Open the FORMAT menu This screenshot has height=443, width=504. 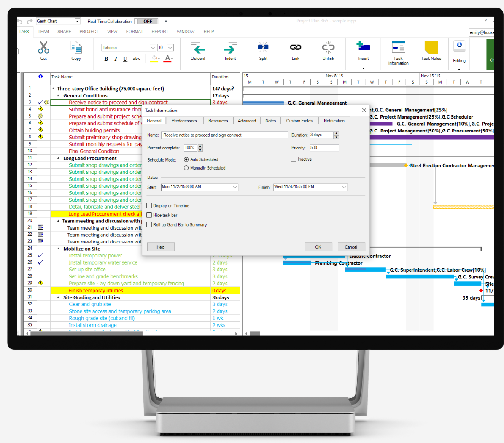click(x=135, y=32)
